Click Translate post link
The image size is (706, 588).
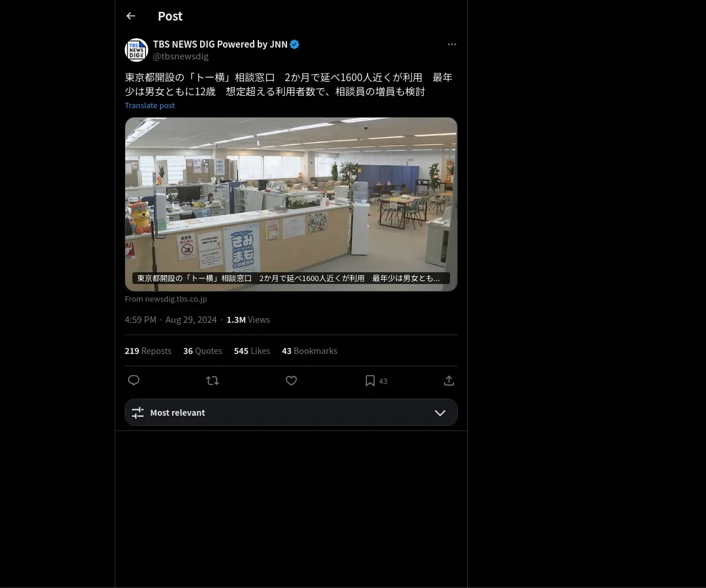149,105
